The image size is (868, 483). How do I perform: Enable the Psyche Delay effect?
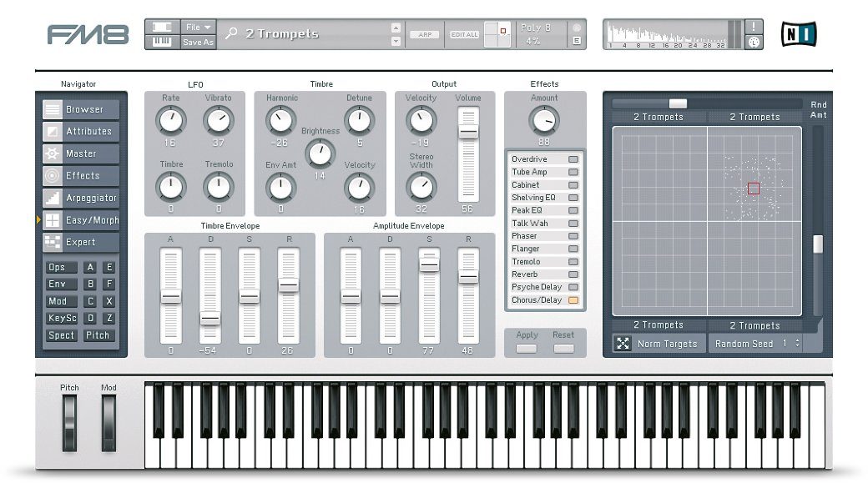(573, 287)
